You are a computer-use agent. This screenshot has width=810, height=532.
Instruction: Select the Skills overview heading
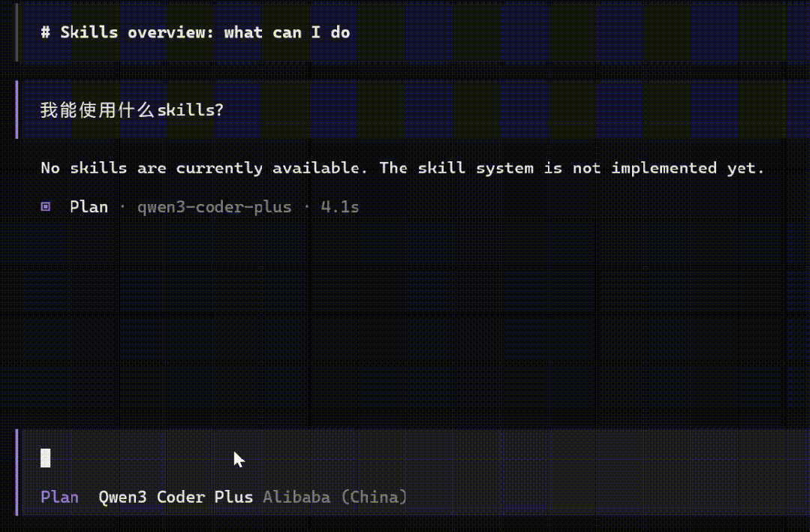[x=193, y=32]
